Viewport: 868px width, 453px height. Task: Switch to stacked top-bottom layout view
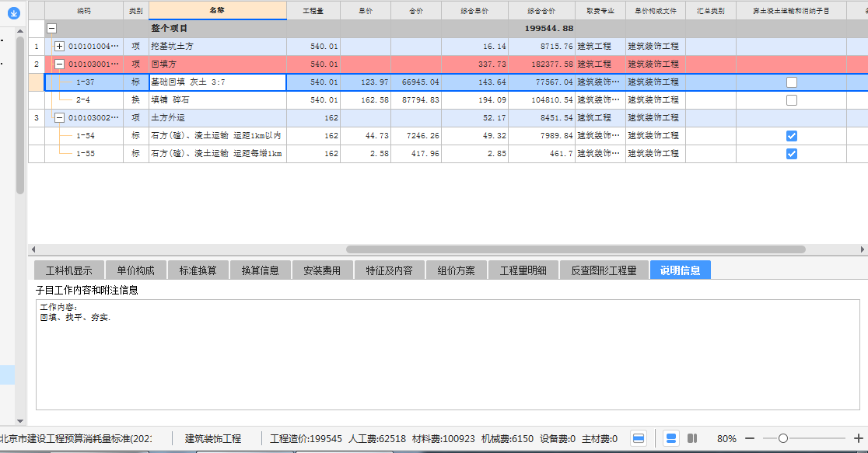tap(671, 438)
